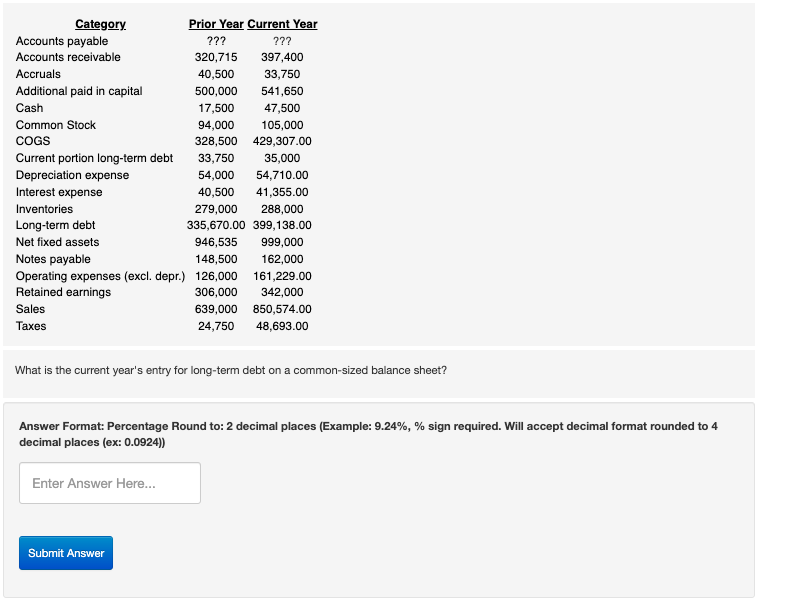Click the COGS row label
The height and width of the screenshot is (610, 790).
click(x=33, y=141)
